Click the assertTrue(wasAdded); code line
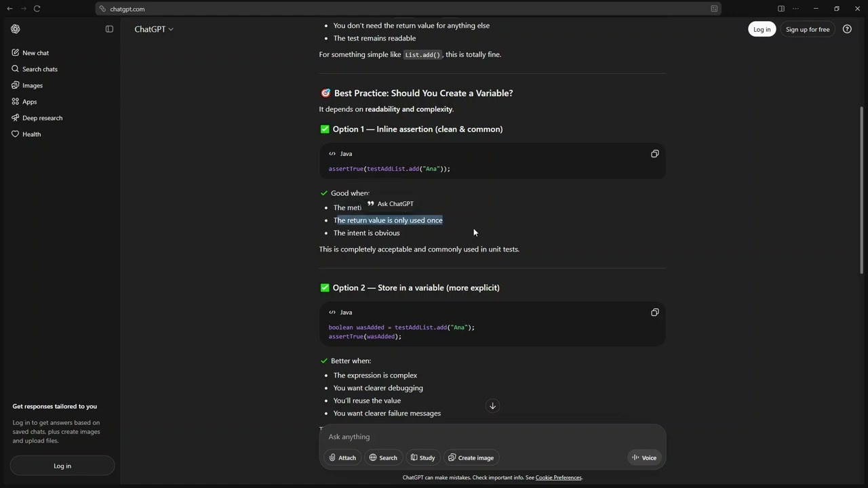 pos(365,337)
